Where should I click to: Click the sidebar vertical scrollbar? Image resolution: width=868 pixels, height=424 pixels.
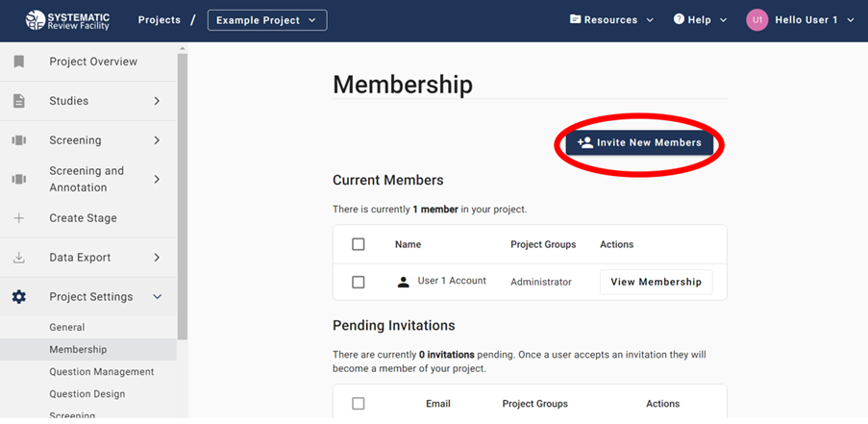point(183,192)
